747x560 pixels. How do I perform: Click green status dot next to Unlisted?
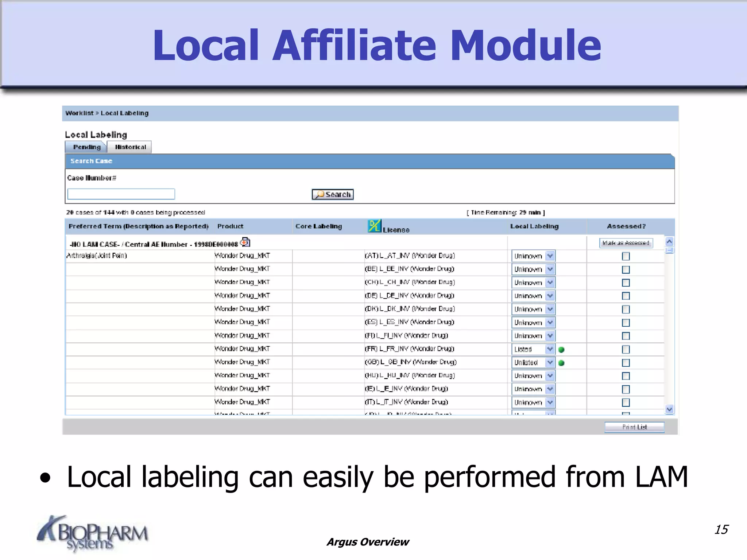coord(561,363)
